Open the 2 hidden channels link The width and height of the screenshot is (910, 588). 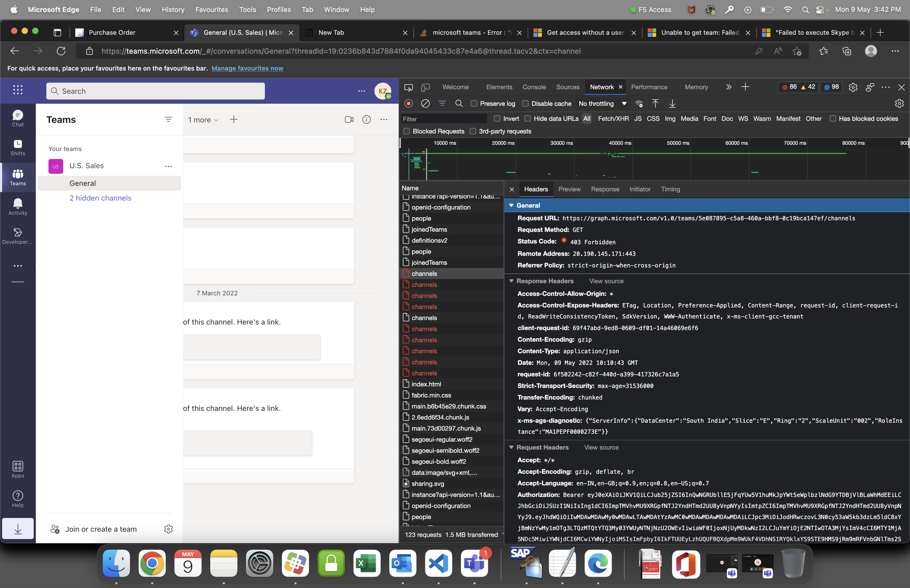coord(100,198)
